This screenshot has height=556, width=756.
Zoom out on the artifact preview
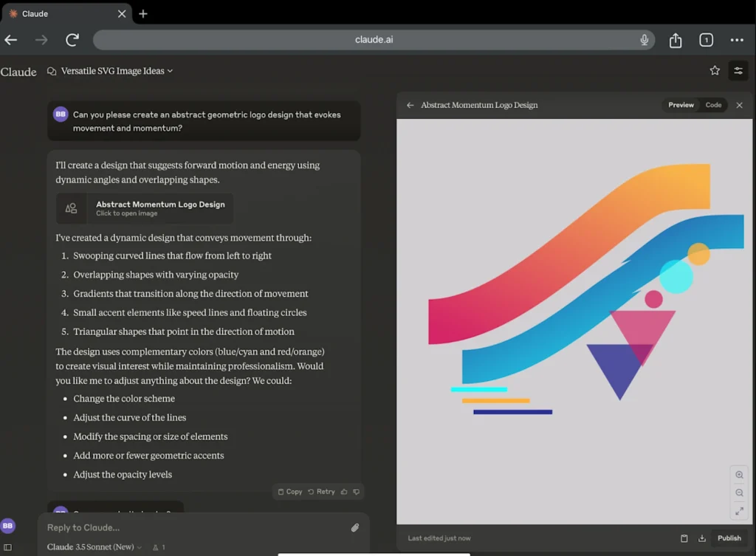coord(739,492)
